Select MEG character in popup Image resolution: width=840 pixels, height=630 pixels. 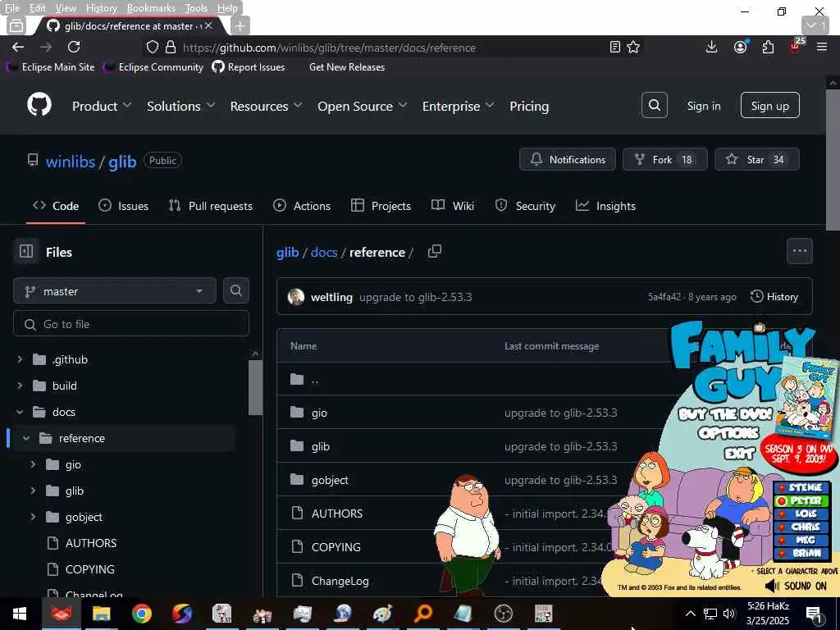801,540
